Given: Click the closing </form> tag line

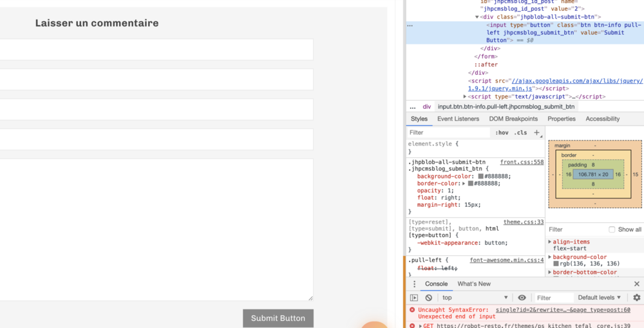Looking at the screenshot, I should pyautogui.click(x=486, y=56).
